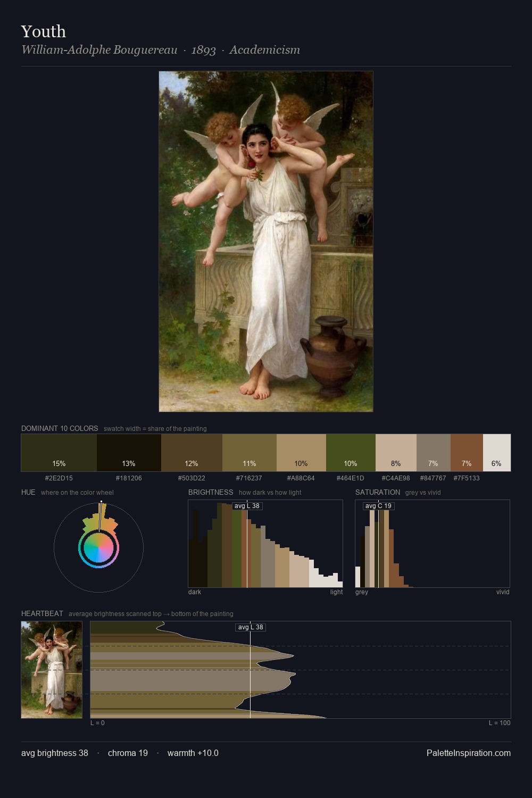Click the BRIGHTNESS section heading
The image size is (532, 798).
(211, 492)
